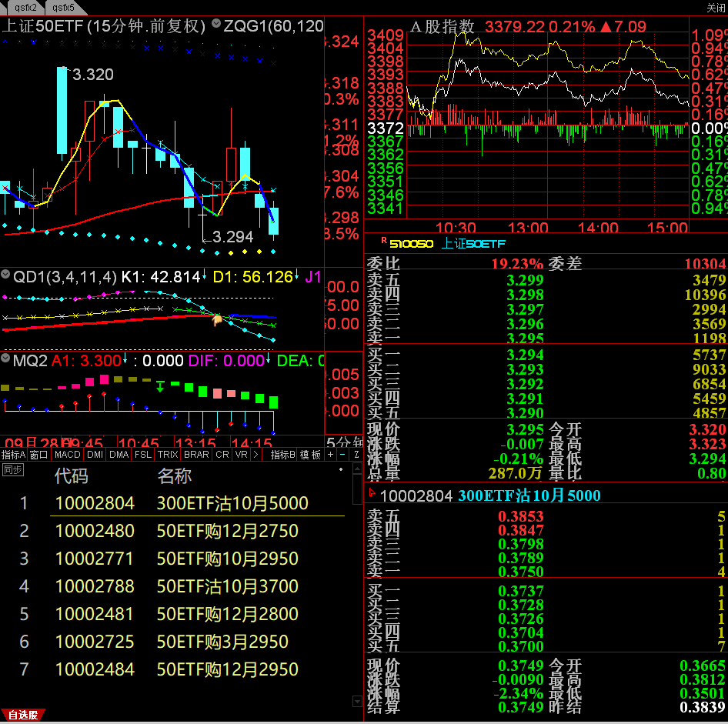The image size is (728, 724).
Task: Select the DMA indicator tab
Action: pos(119,455)
